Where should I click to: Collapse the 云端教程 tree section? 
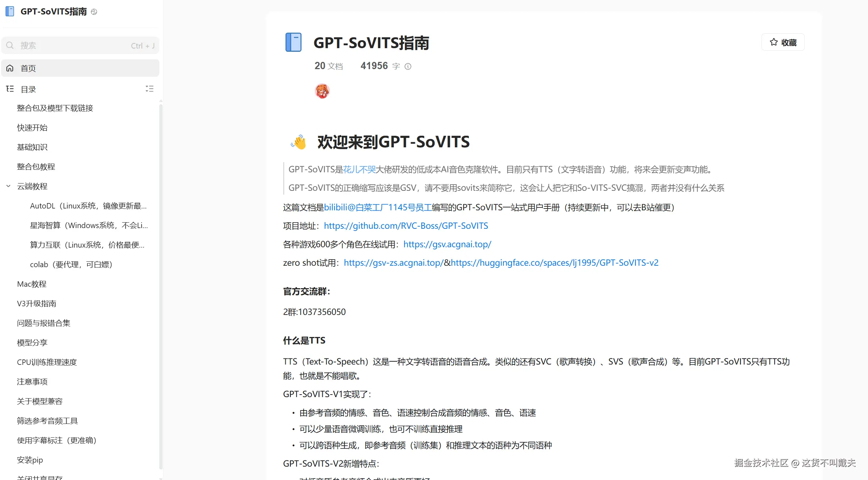[x=8, y=186]
